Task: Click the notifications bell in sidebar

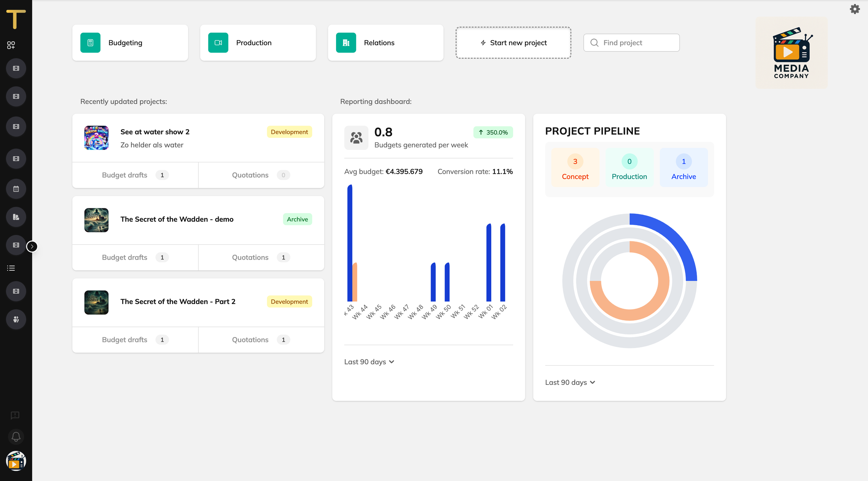Action: (16, 437)
